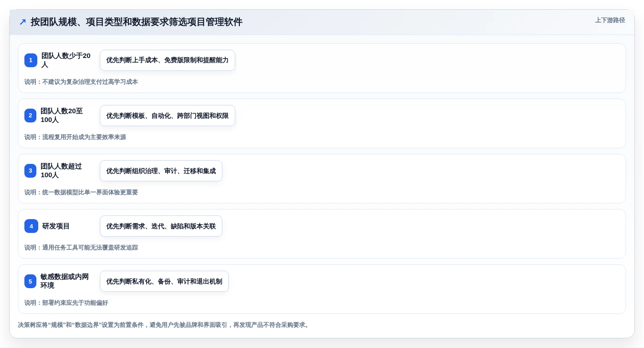
Task: Click the step 2 number badge
Action: tap(30, 116)
